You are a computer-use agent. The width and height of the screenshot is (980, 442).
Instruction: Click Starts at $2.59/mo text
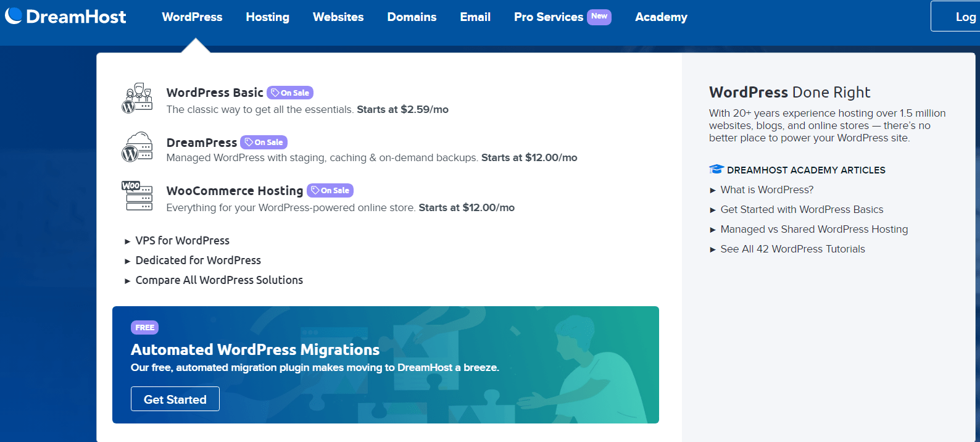pyautogui.click(x=402, y=109)
